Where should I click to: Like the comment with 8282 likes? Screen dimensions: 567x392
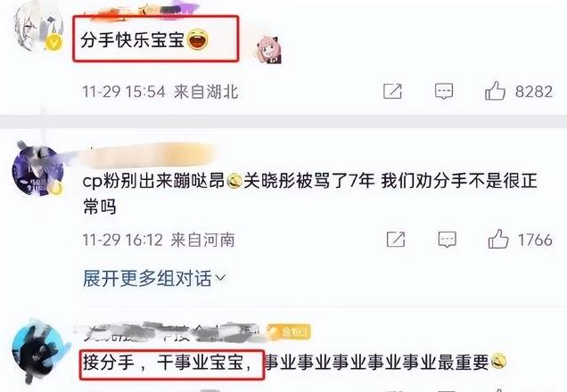(495, 91)
